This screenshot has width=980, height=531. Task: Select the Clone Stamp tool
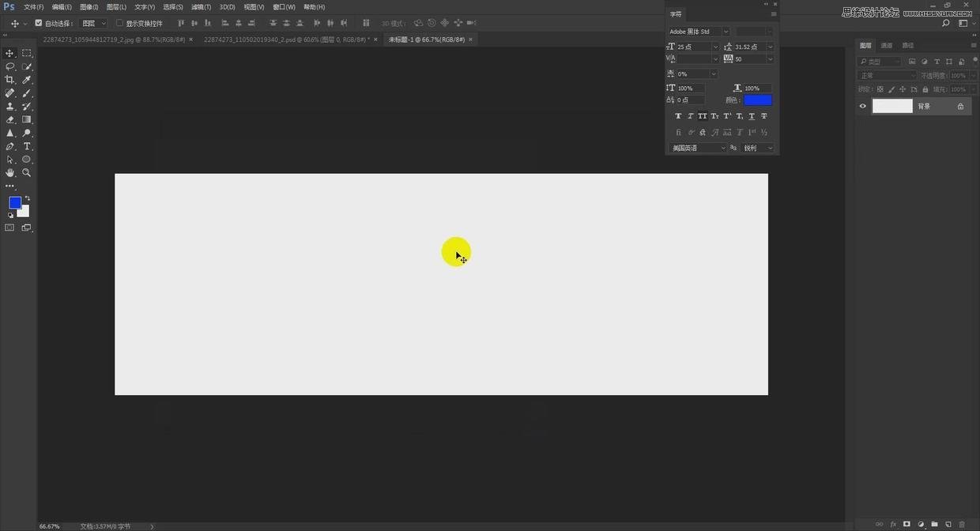point(10,106)
